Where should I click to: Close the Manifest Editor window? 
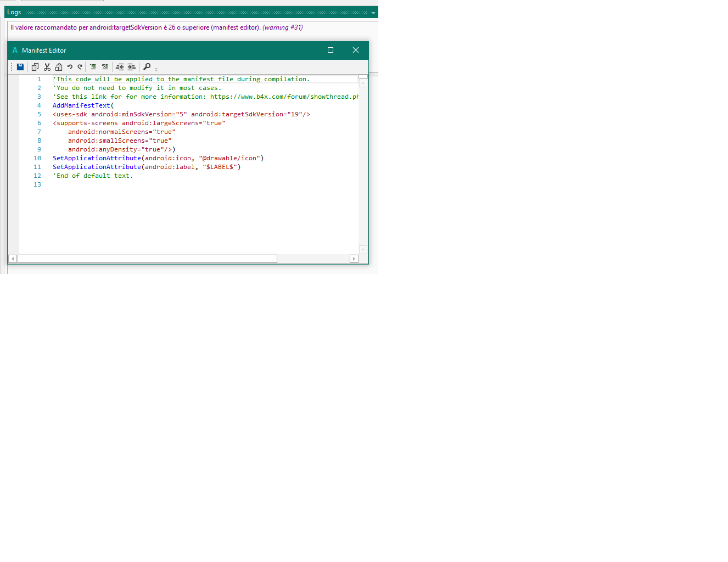pyautogui.click(x=356, y=50)
